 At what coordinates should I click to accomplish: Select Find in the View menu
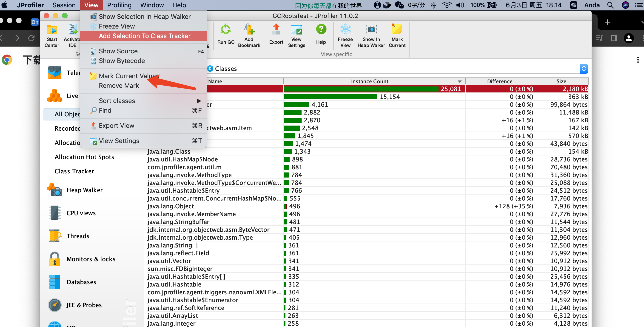pyautogui.click(x=143, y=110)
